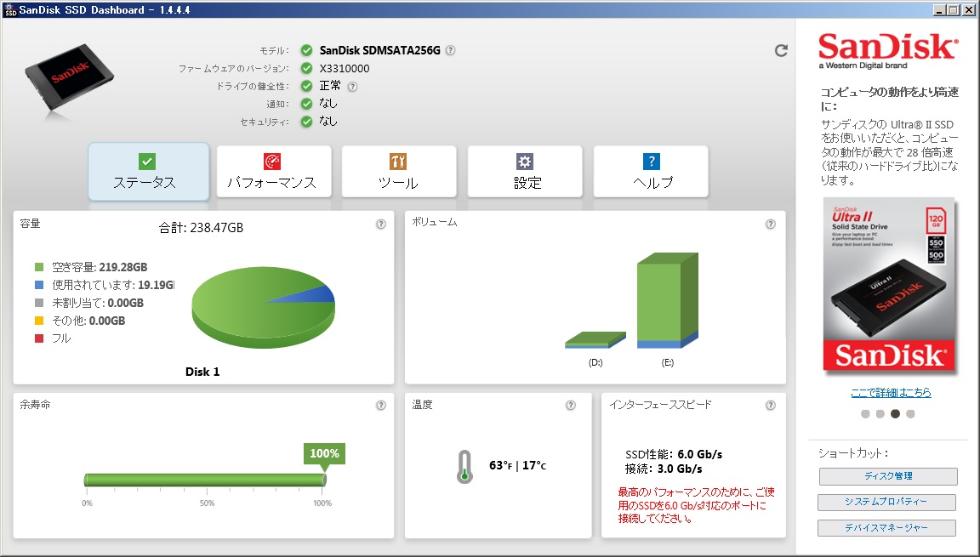Select the third (active) ad carousel dot

[x=895, y=414]
